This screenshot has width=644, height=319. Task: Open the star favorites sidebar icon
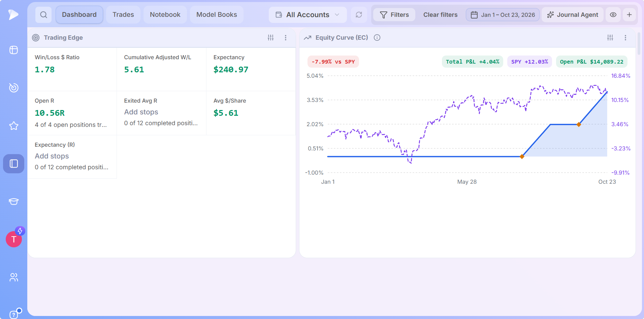pos(13,126)
